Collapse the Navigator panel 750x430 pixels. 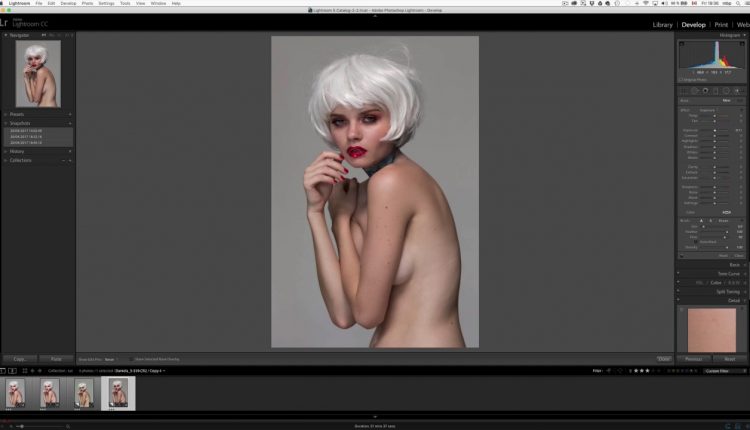point(6,35)
